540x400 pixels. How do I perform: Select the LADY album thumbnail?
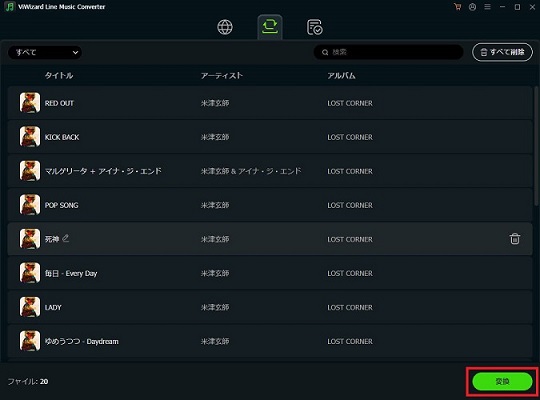pos(30,307)
